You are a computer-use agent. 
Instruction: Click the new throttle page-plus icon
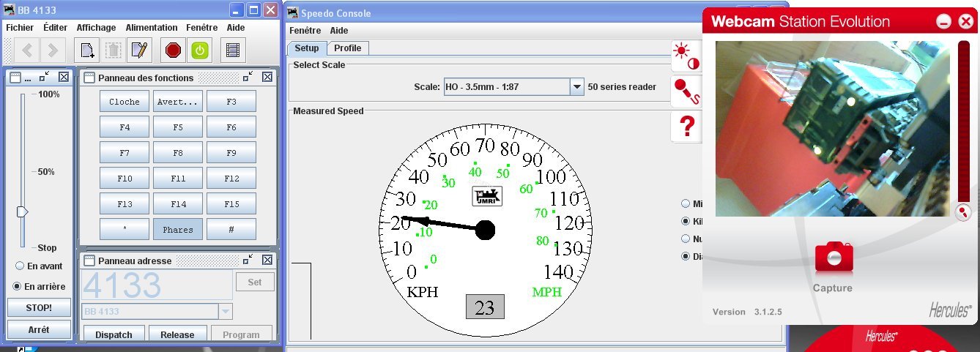pyautogui.click(x=87, y=50)
